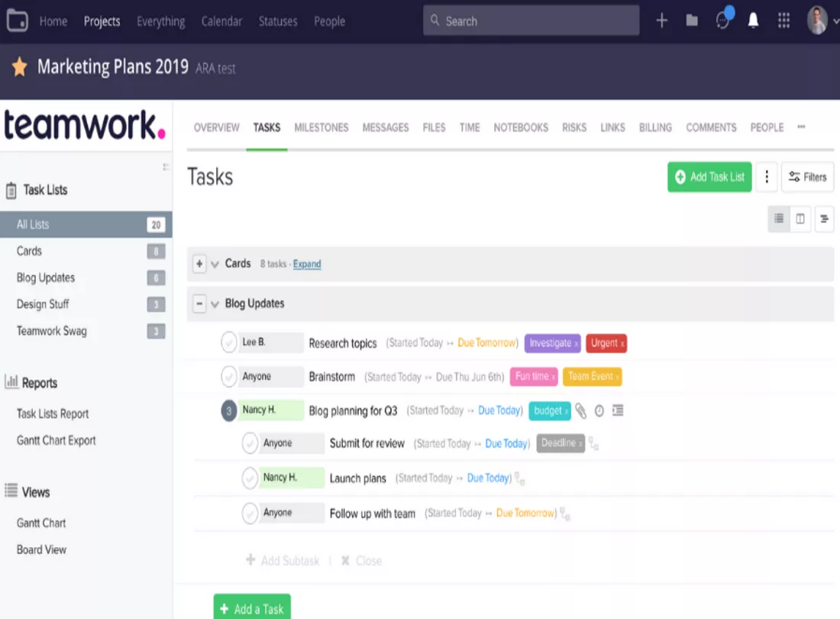This screenshot has height=619, width=840.
Task: Click the 3 subtask counter on Blog planning
Action: [x=229, y=411]
